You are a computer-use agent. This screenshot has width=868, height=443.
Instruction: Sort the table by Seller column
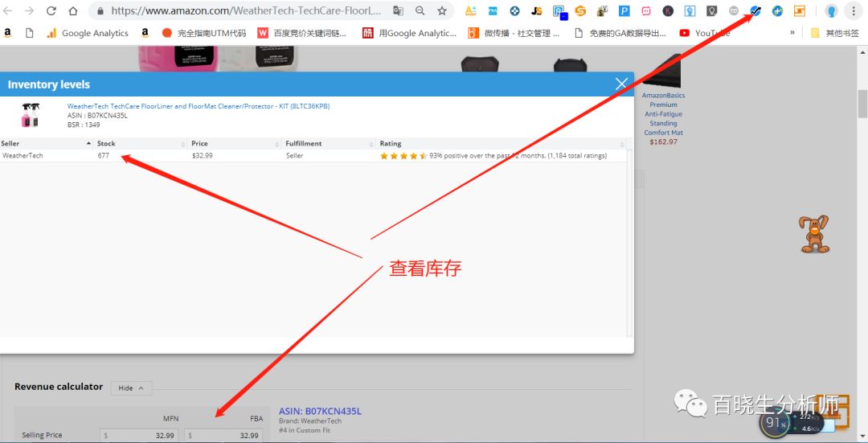click(47, 143)
